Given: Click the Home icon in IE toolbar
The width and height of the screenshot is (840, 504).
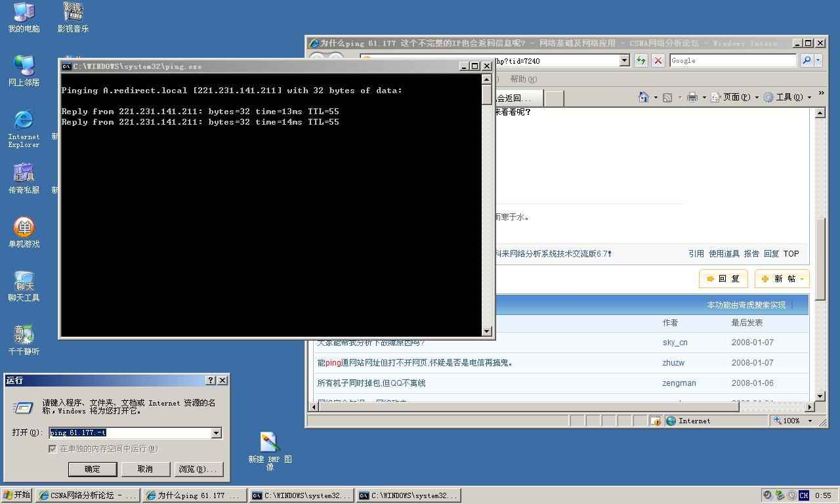Looking at the screenshot, I should (644, 97).
